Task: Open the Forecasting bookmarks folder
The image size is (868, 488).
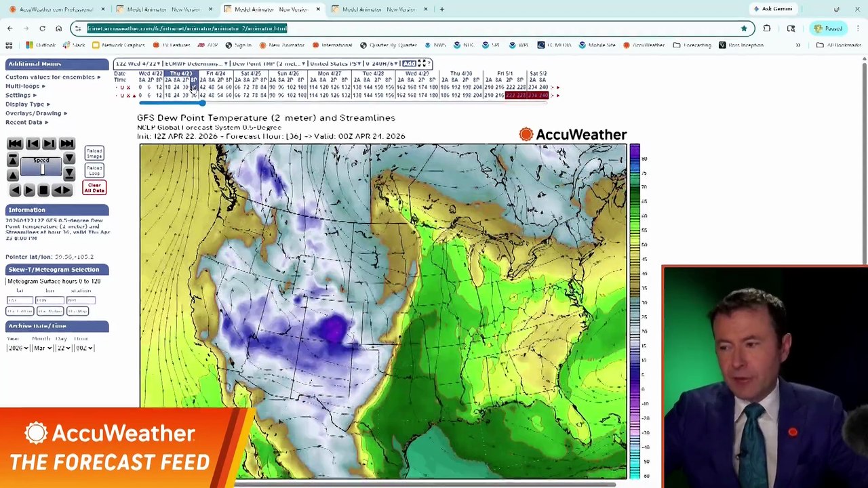Action: [692, 45]
